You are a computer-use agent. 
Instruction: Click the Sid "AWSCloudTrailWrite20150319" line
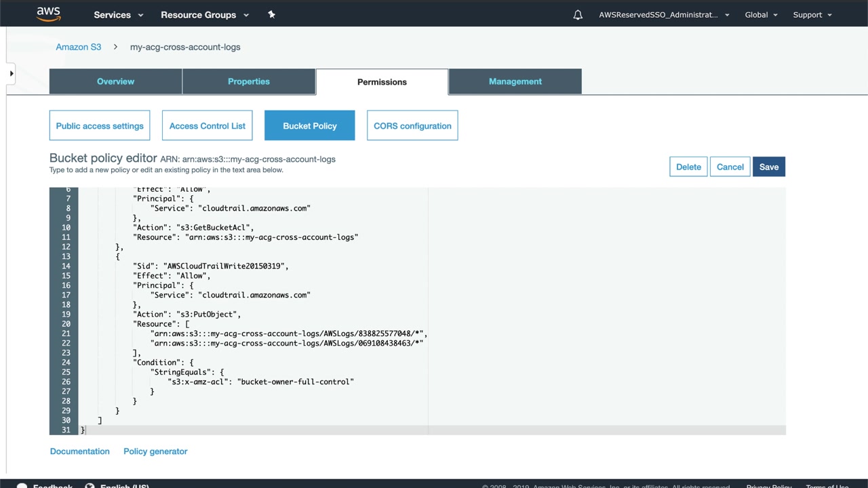click(211, 266)
